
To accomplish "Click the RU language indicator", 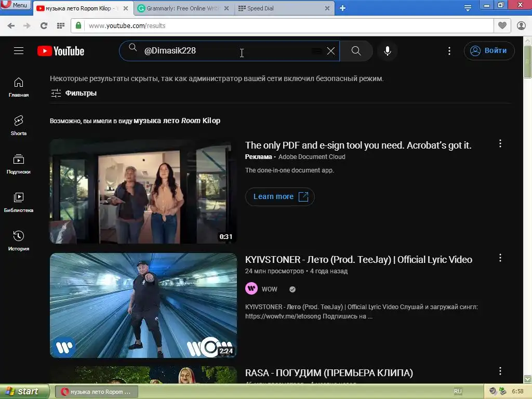I will [x=458, y=392].
